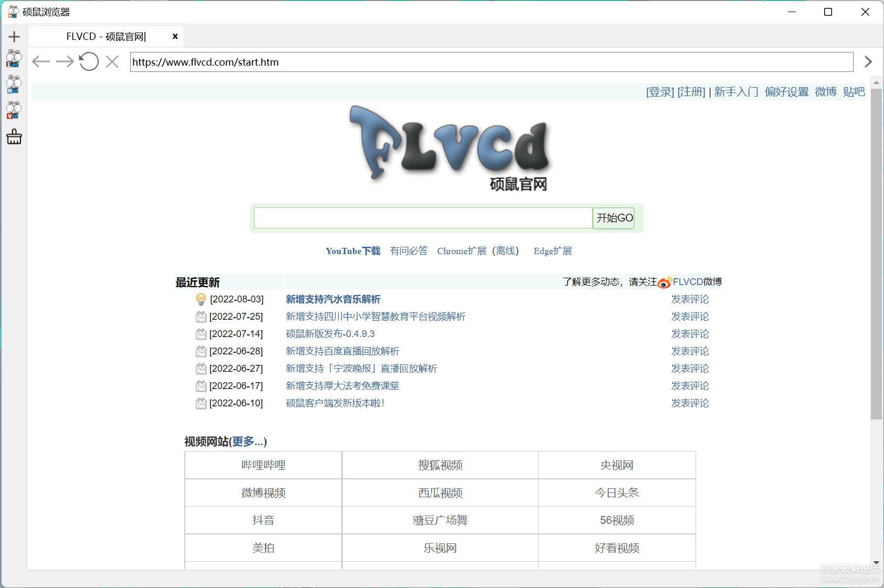The height and width of the screenshot is (588, 884).
Task: Open the 登录 link
Action: tap(660, 92)
